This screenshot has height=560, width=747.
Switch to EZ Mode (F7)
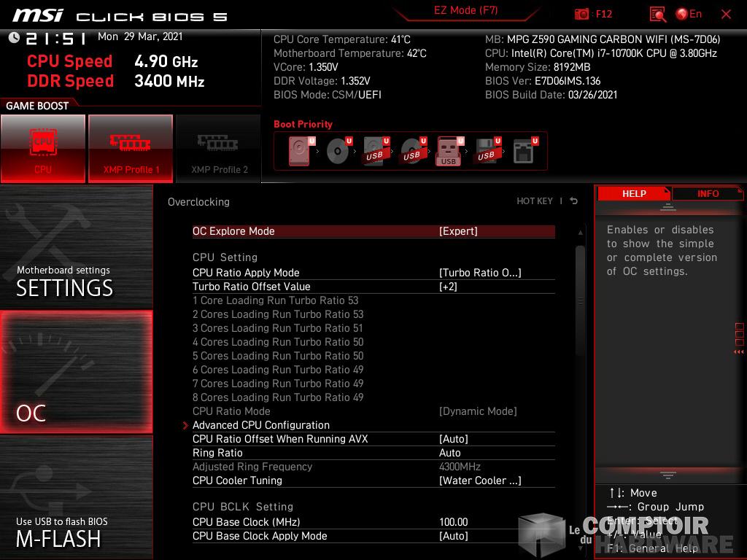(465, 11)
